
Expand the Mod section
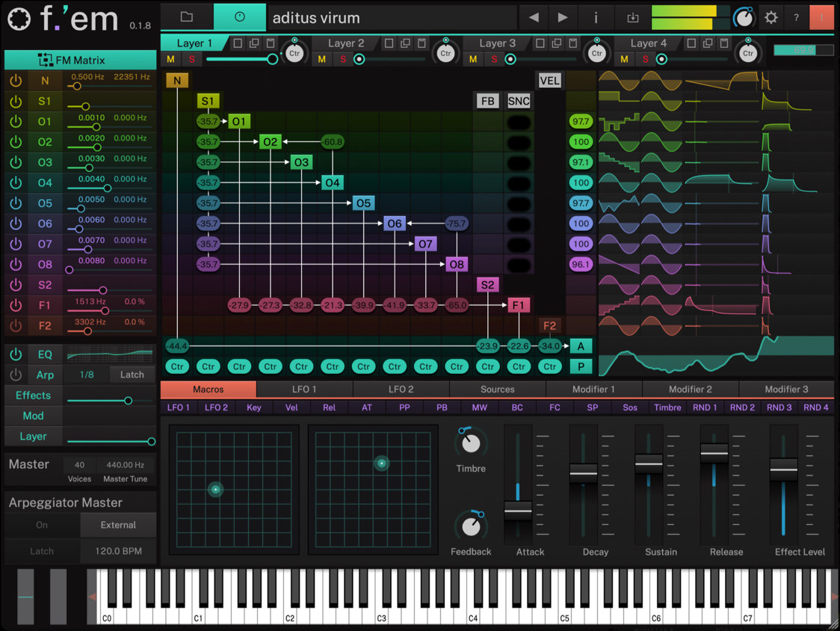[x=33, y=416]
